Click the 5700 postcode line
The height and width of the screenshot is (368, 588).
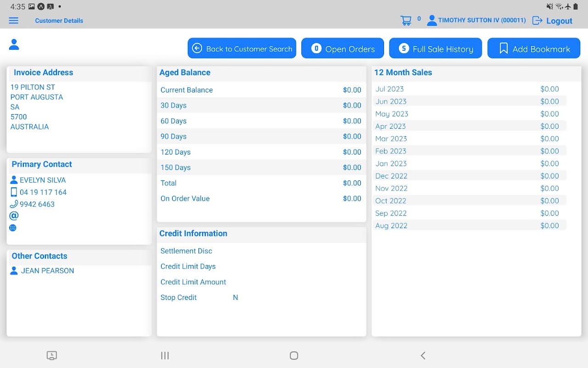click(19, 117)
